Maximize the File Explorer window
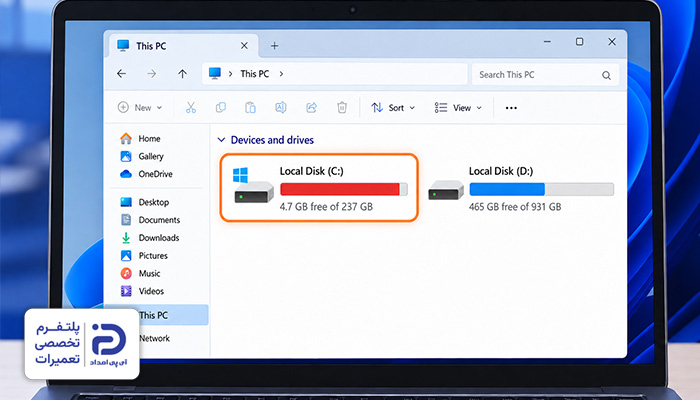This screenshot has height=400, width=700. coord(579,42)
